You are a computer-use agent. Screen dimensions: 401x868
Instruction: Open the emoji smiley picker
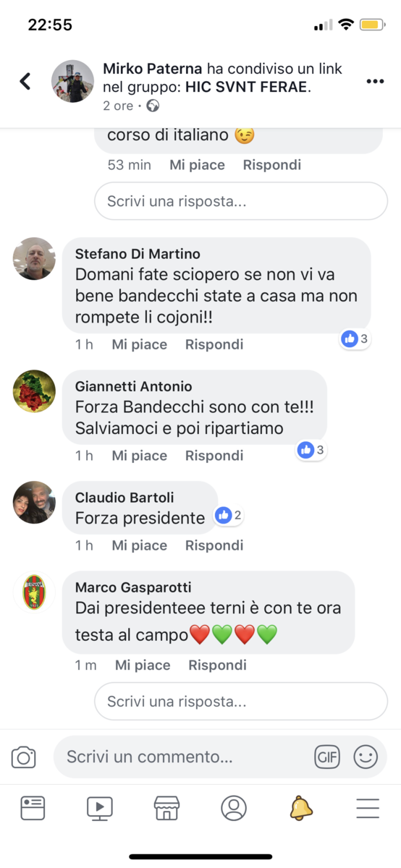(x=366, y=757)
